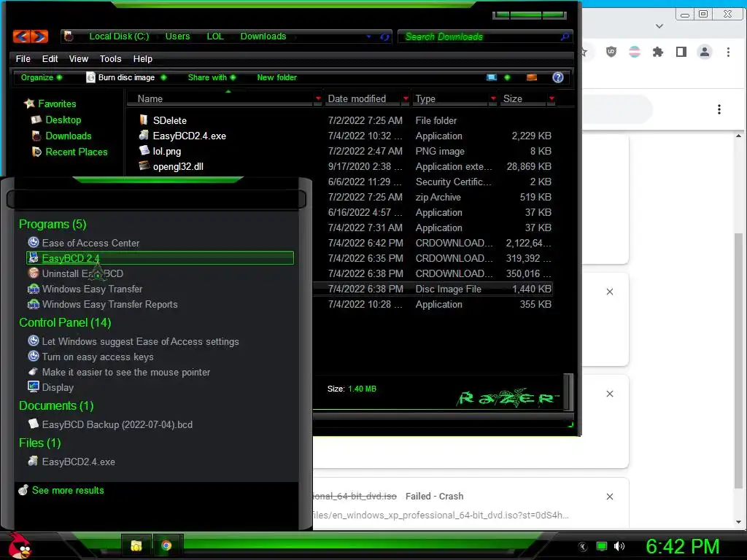This screenshot has width=747, height=560.
Task: Switch to Chrome from the taskbar
Action: pos(166,545)
